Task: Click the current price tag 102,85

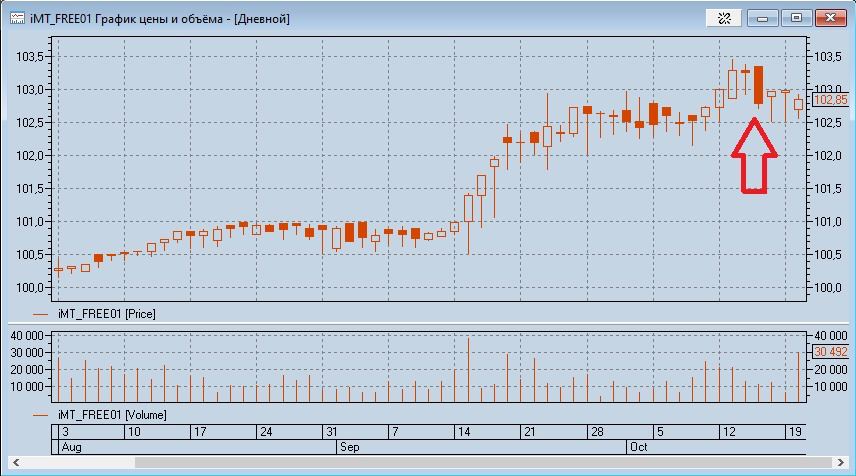Action: tap(831, 100)
